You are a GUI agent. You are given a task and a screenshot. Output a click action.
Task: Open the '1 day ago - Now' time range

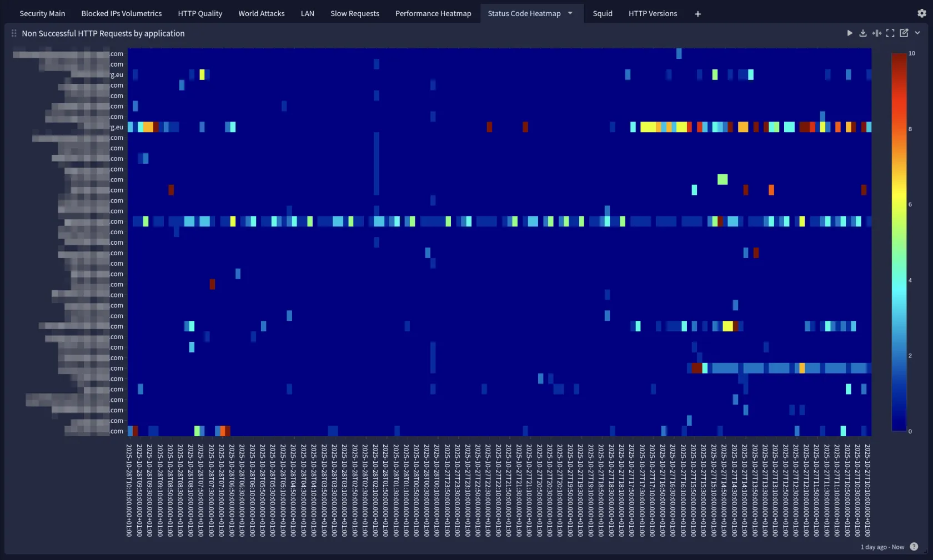coord(882,547)
